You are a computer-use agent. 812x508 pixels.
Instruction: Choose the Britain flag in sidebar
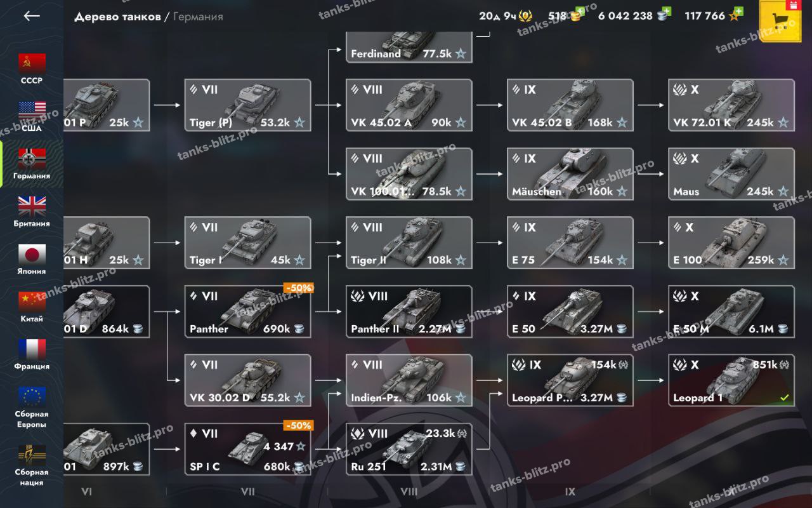tap(32, 207)
